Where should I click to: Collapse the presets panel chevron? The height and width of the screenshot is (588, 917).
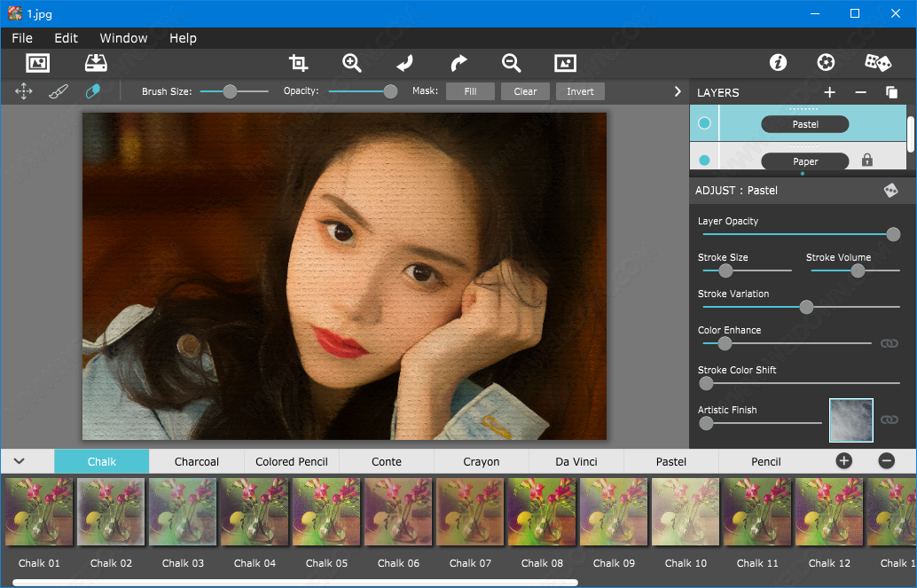[x=20, y=461]
